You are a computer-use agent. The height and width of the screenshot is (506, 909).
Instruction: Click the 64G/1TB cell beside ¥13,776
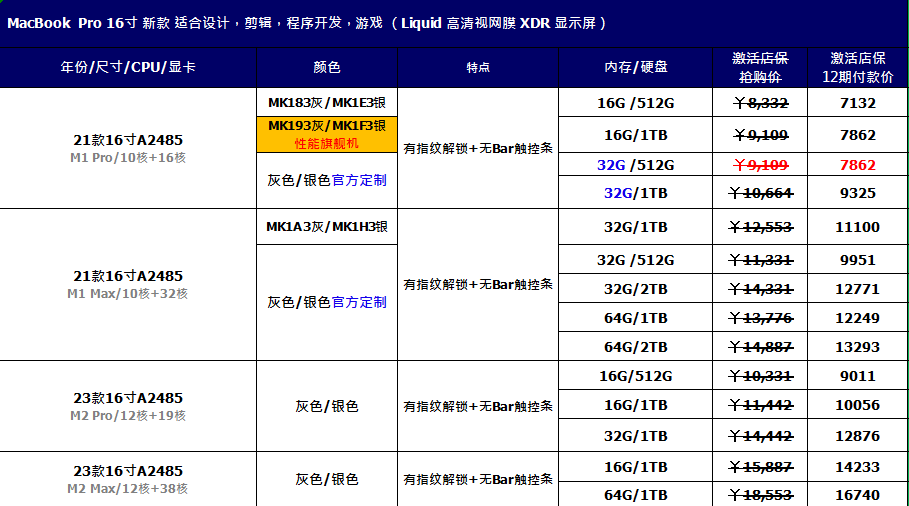point(635,318)
